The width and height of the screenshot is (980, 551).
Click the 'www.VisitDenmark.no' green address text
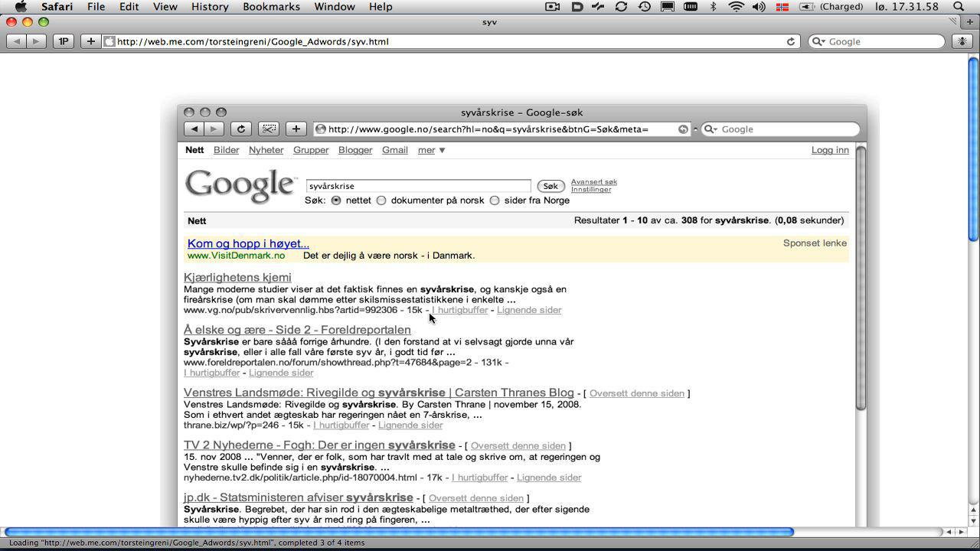[x=236, y=256]
